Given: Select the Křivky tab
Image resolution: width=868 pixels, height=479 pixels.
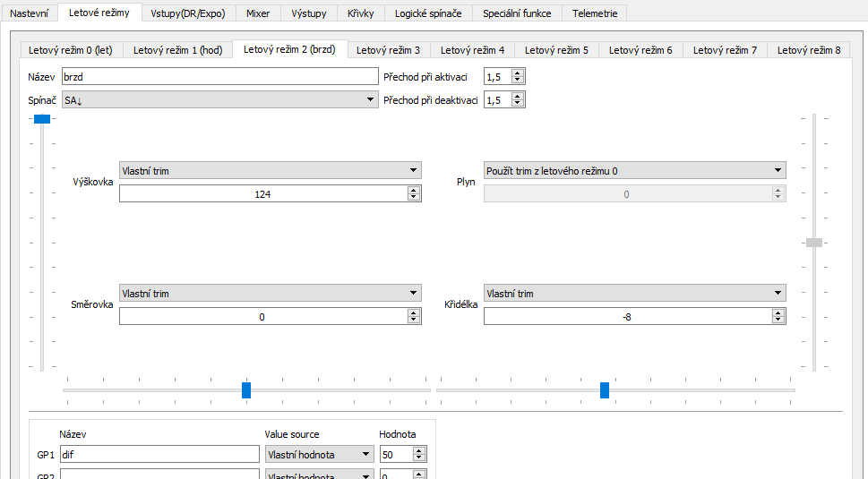Looking at the screenshot, I should pyautogui.click(x=361, y=13).
